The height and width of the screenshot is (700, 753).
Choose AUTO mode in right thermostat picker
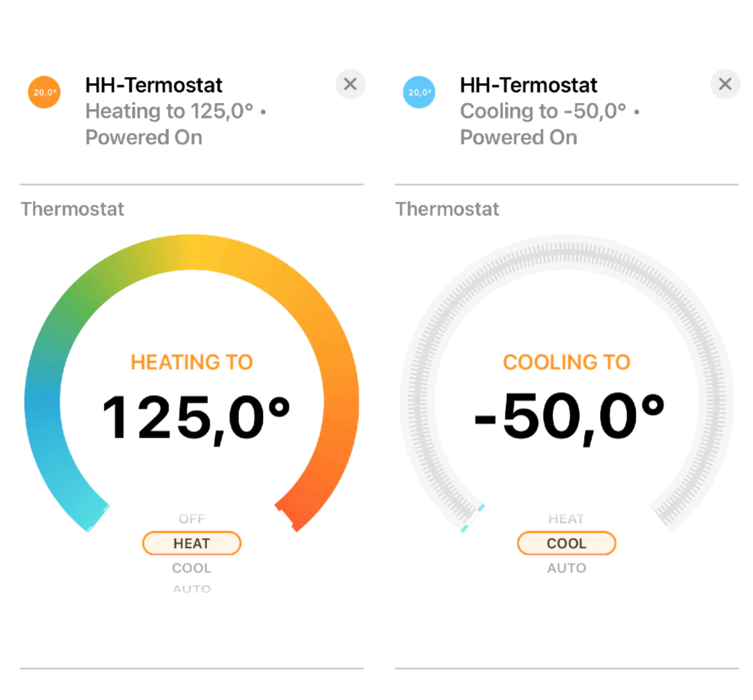(x=567, y=568)
